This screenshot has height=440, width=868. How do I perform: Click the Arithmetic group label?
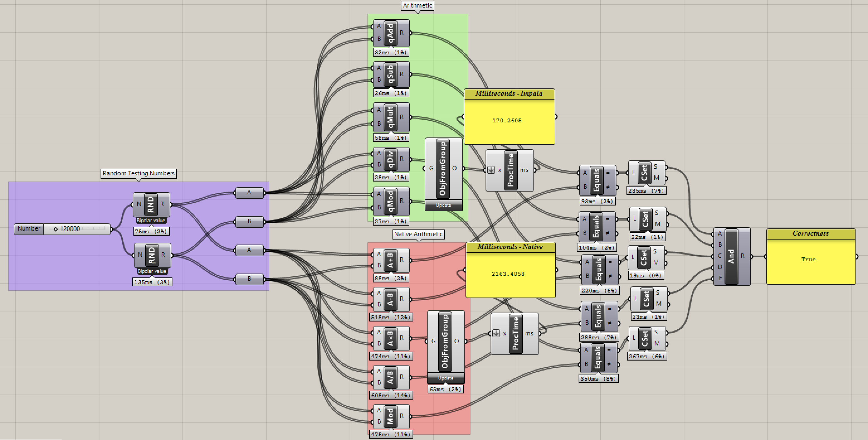[417, 5]
